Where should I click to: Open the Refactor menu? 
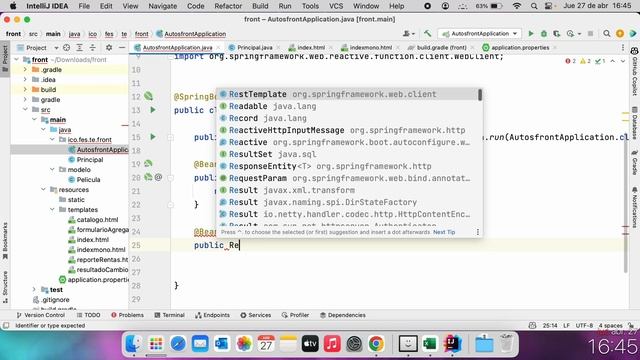pyautogui.click(x=228, y=6)
